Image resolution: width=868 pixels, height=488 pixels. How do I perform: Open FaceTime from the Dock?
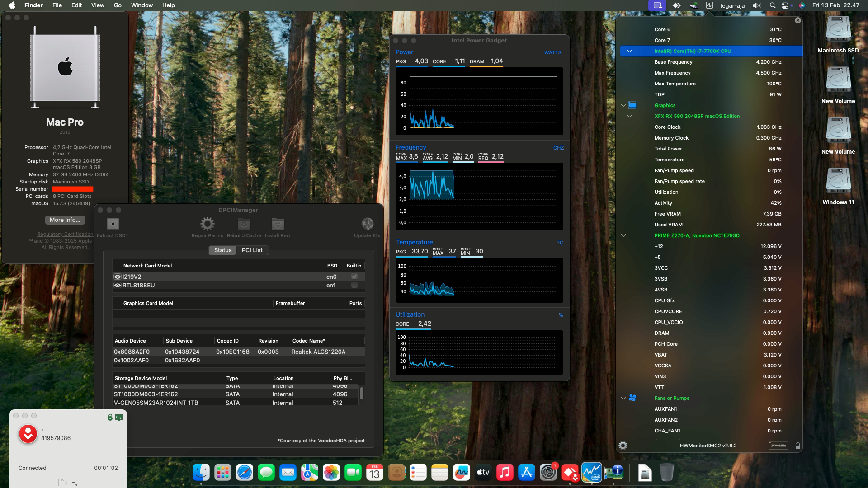coord(353,473)
